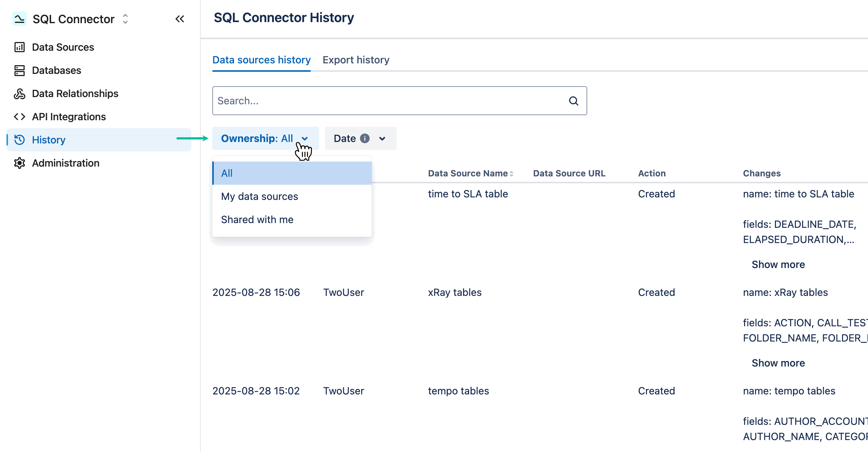This screenshot has height=452, width=868.
Task: Click the SQL Connector logo icon
Action: click(x=20, y=19)
